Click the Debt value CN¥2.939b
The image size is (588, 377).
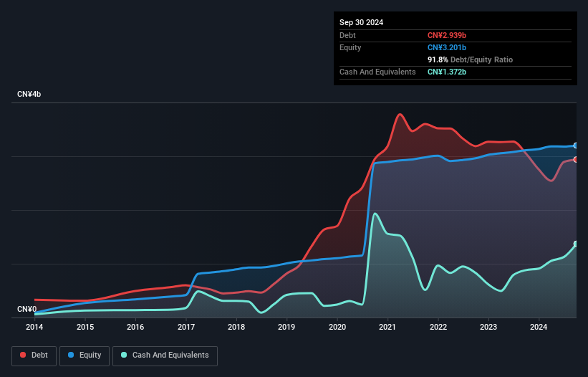[447, 35]
